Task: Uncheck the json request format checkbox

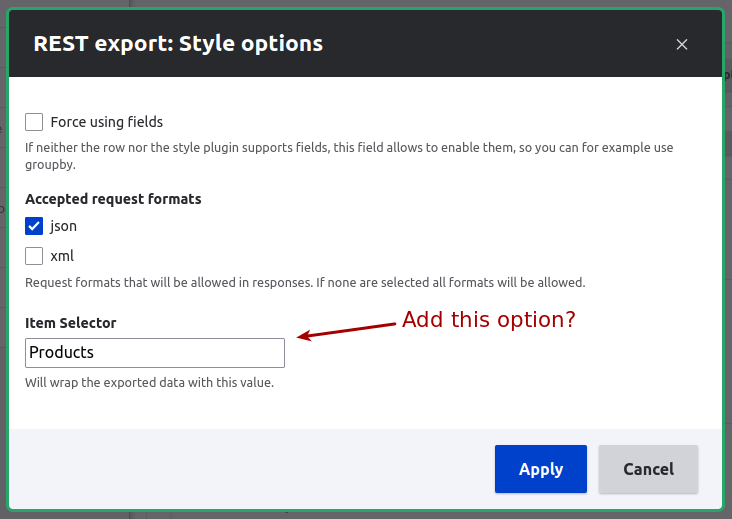Action: tap(34, 226)
